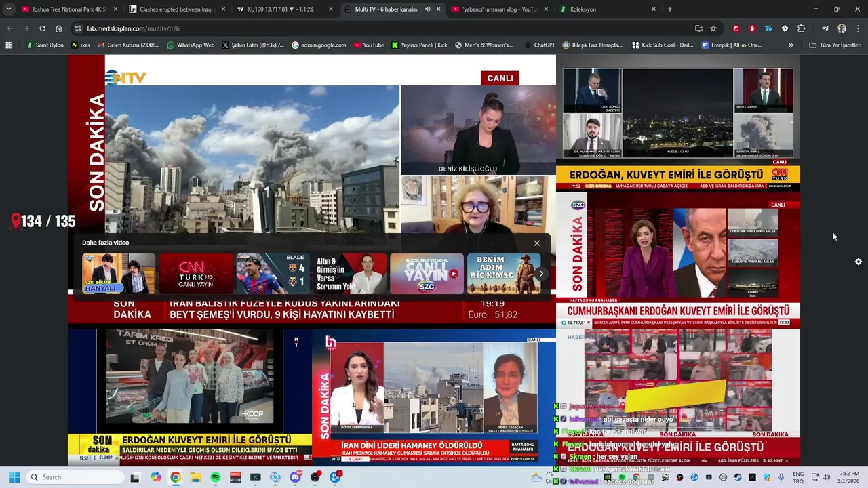Open the ENG TRQ language switcher

tap(798, 477)
